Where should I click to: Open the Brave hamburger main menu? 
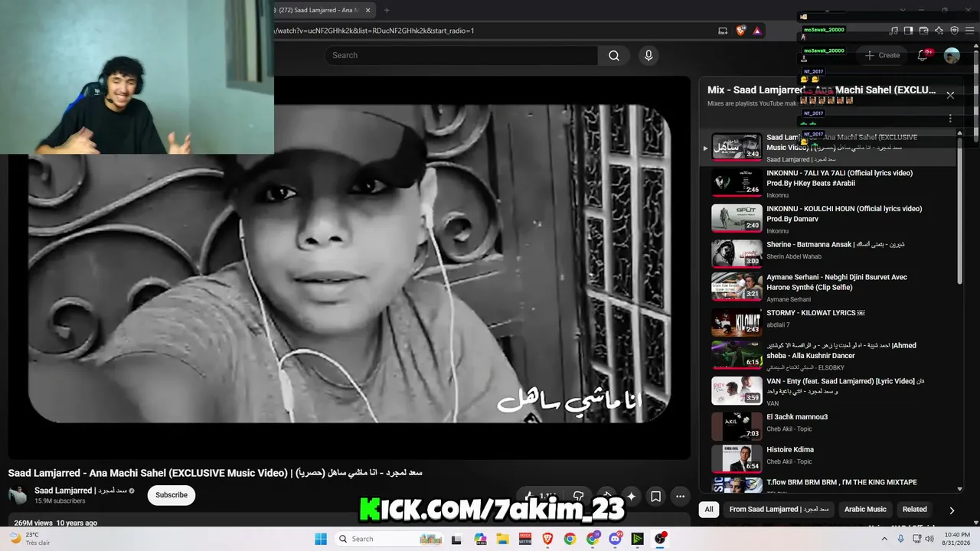point(969,31)
